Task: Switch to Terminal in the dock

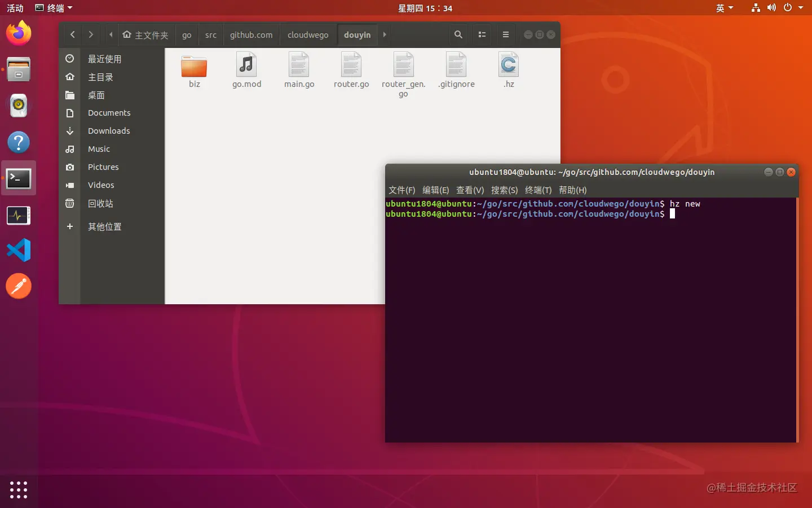Action: 19,178
